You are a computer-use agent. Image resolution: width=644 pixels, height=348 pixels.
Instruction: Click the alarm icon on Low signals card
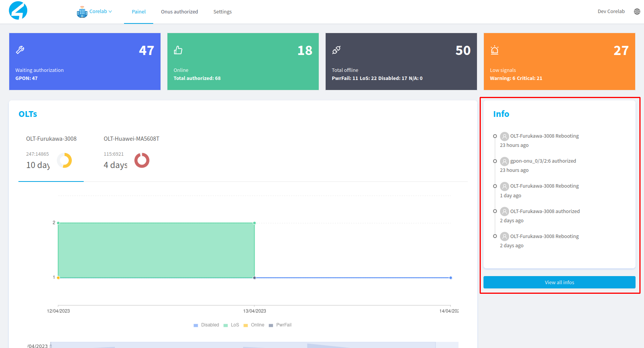click(x=495, y=50)
